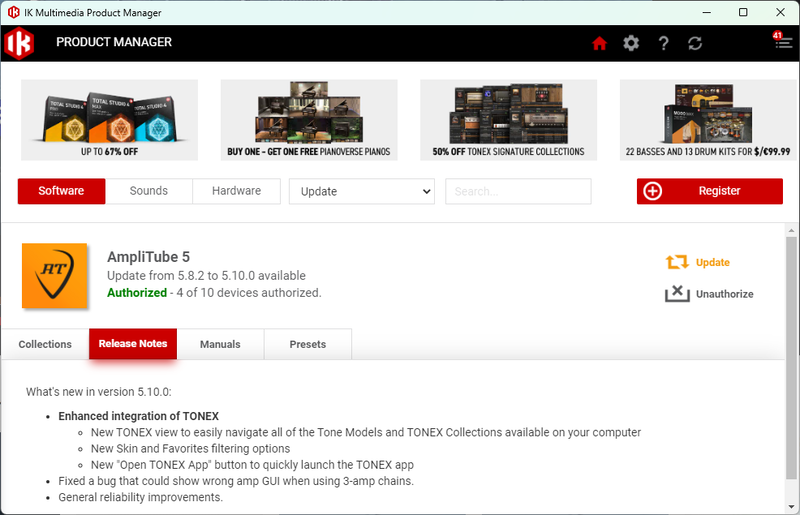Screen dimensions: 800x515
Task: Click the Unauthorize tray icon
Action: [677, 293]
